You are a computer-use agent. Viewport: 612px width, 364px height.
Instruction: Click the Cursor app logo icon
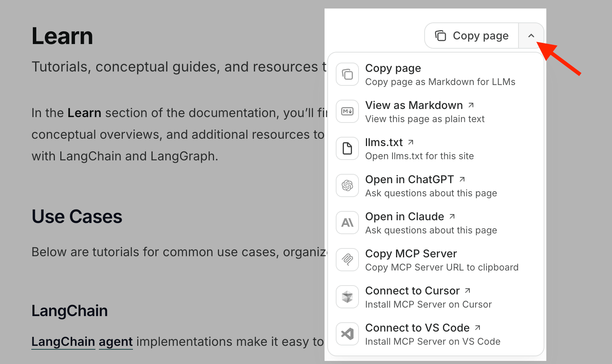coord(347,297)
